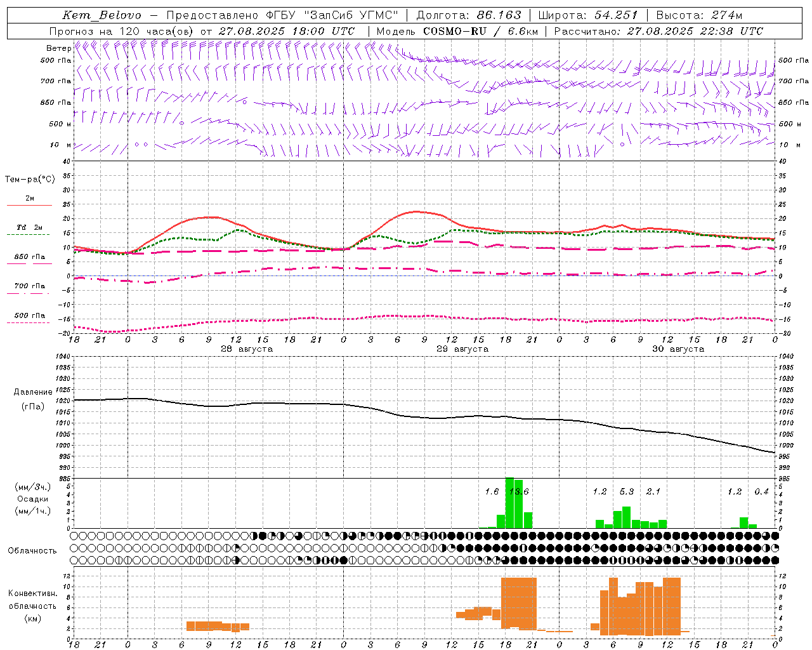Screen dimensions: 812x650
Task: Select the "28 августа" date label
Action: point(247,348)
